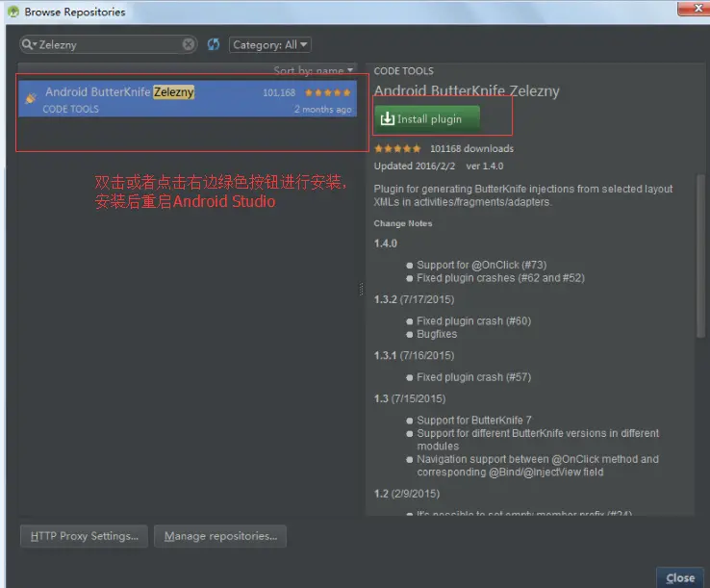
Task: Close the Browse Repositories window
Action: click(695, 8)
